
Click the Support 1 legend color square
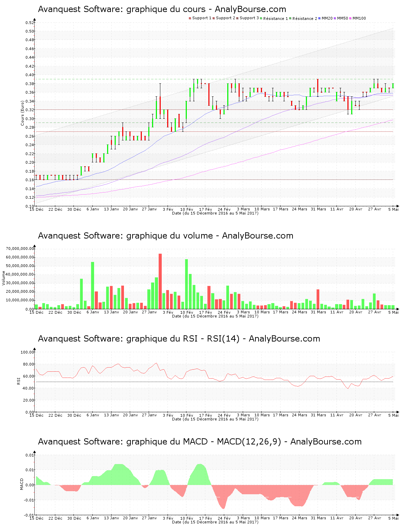coord(190,18)
